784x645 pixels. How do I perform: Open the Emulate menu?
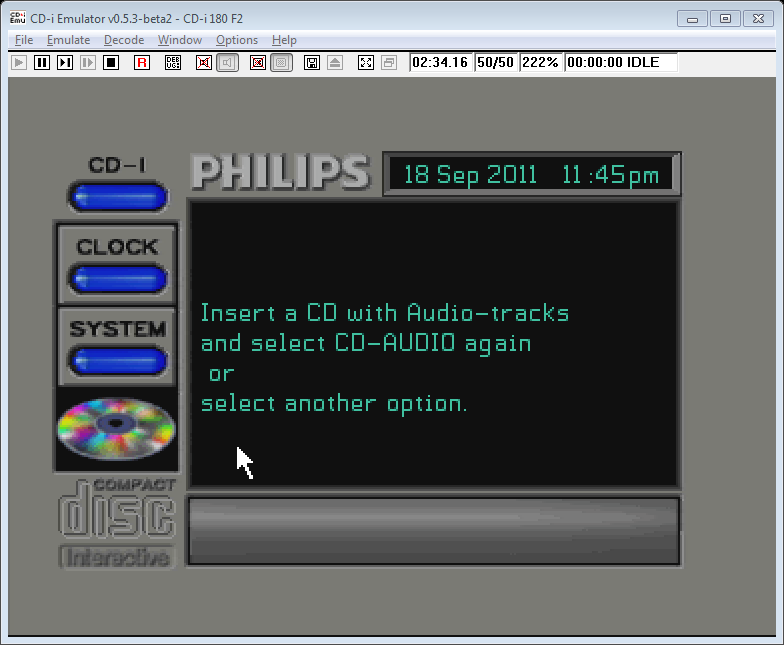click(68, 40)
